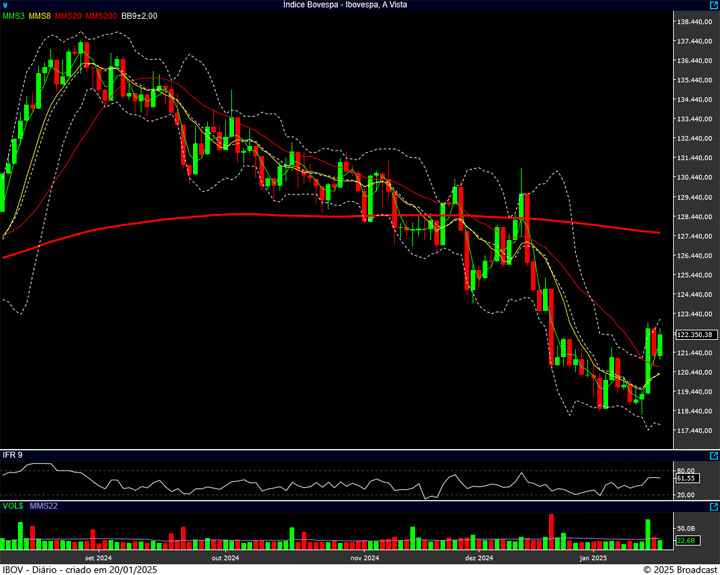Click the MMS22 volume average label
The width and height of the screenshot is (720, 575).
pyautogui.click(x=44, y=506)
